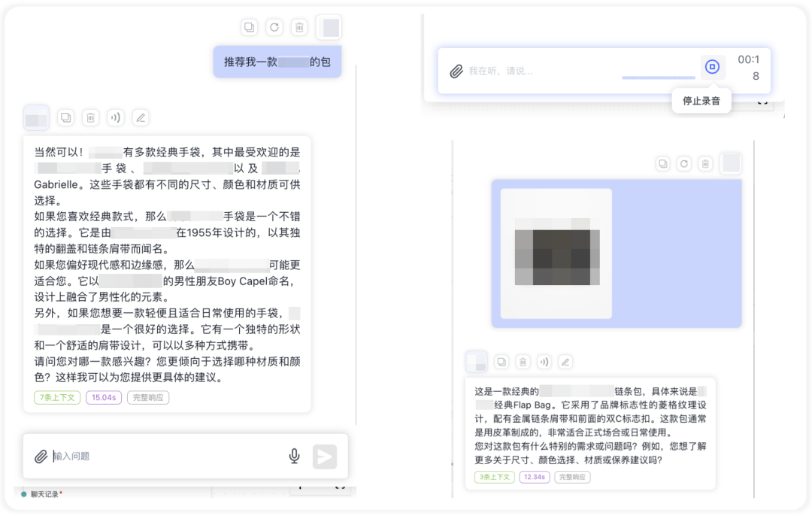Copy the user message '推荐我一款…的包'
The height and width of the screenshot is (516, 812).
[x=249, y=27]
